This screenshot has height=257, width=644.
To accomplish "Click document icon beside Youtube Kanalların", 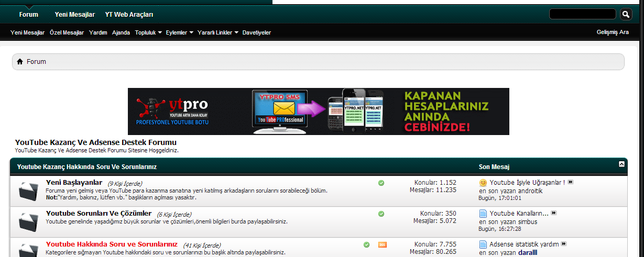I will tap(483, 214).
